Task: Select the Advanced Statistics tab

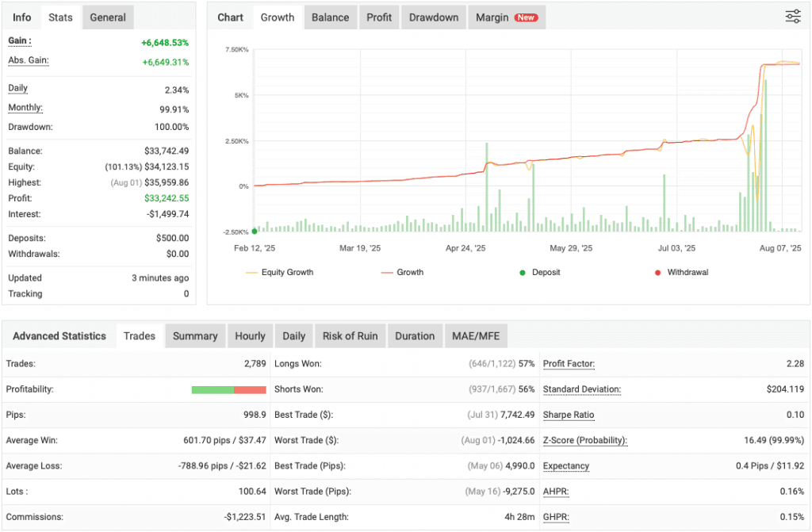Action: point(59,335)
